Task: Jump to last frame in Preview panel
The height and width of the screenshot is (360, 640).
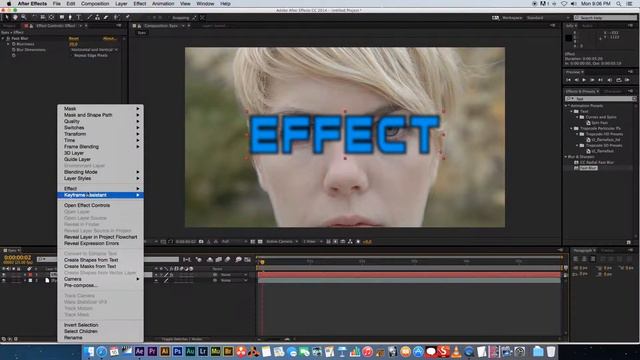Action: [600, 80]
